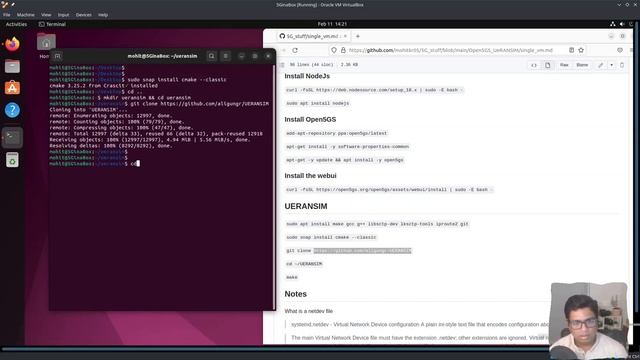Open the VirtualBox File menu
This screenshot has width=640, height=360.
7,15
